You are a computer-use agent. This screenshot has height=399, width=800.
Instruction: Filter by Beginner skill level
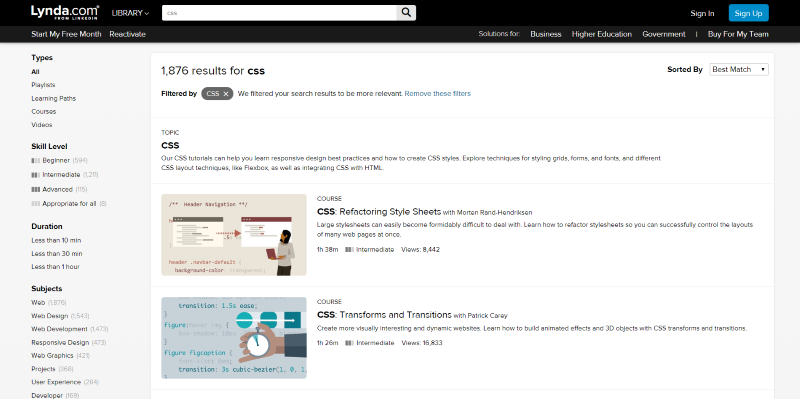coord(59,160)
